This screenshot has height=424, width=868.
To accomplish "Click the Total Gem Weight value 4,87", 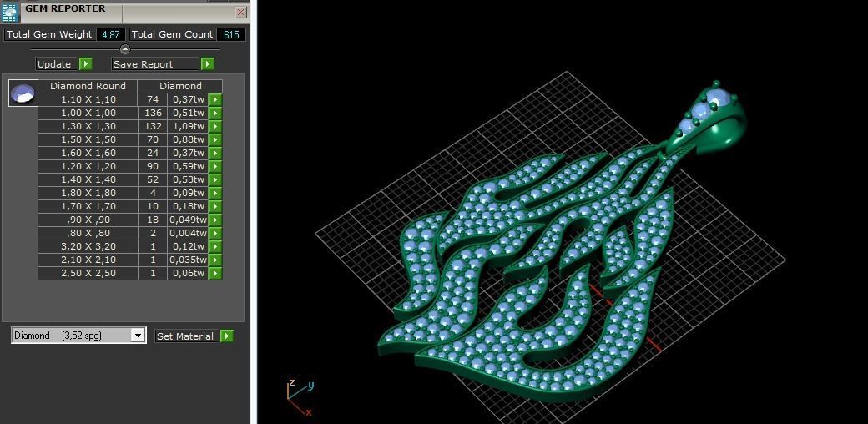I will 111,34.
